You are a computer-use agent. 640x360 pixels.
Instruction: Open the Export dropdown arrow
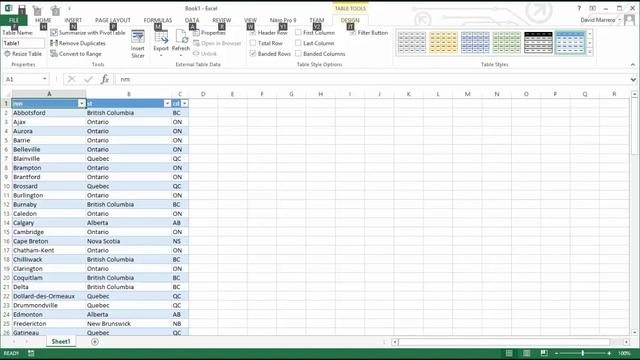[161, 55]
